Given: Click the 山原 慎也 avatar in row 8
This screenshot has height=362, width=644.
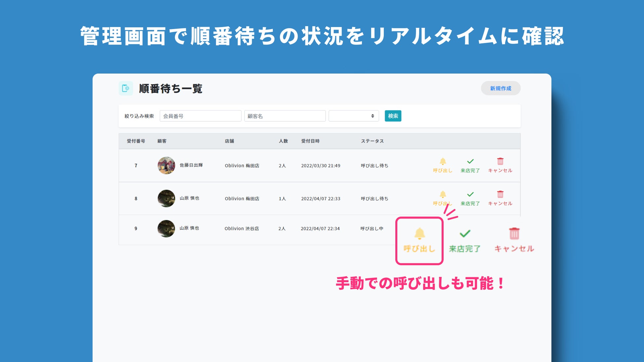Looking at the screenshot, I should (x=166, y=198).
